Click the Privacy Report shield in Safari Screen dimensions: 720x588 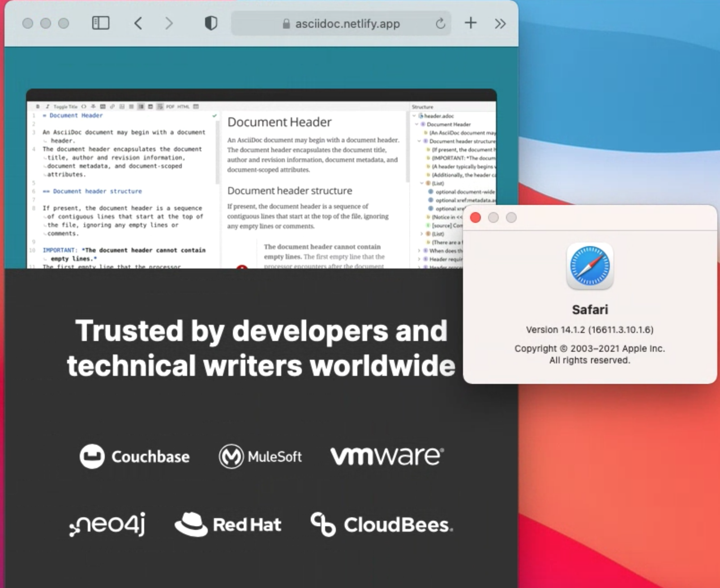[210, 23]
